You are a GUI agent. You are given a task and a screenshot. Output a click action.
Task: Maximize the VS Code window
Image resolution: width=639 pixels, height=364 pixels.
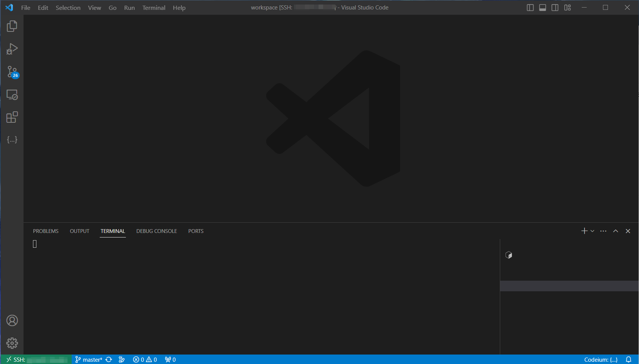tap(606, 8)
